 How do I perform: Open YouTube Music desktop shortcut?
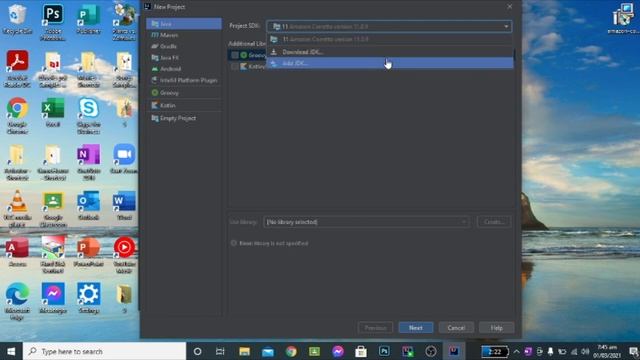point(124,255)
